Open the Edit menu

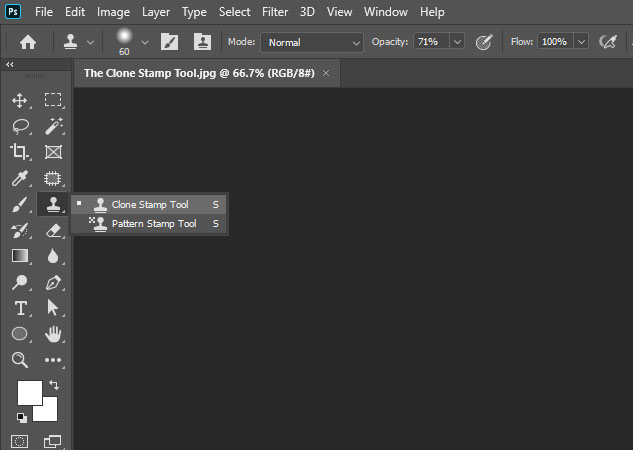[x=75, y=12]
